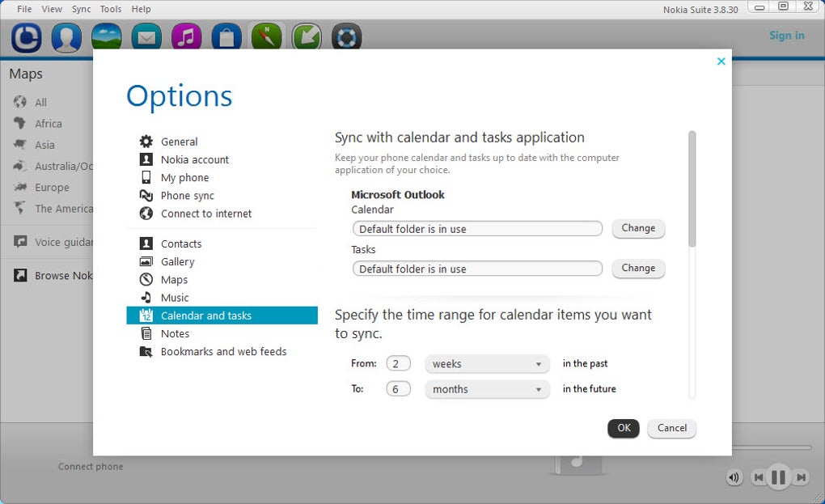Screen dimensions: 825x504
Task: Select Music in Options list
Action: (x=222, y=297)
